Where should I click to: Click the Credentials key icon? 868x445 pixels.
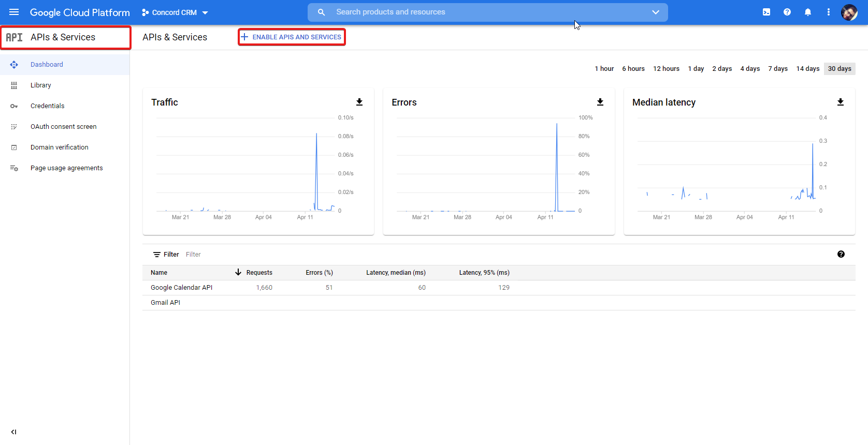coord(14,106)
